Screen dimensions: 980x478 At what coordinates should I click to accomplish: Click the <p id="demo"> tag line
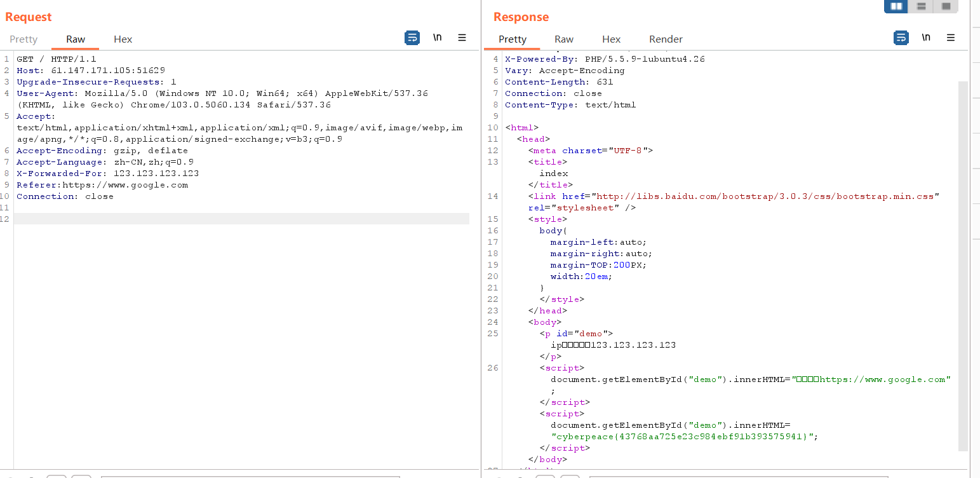coord(576,334)
